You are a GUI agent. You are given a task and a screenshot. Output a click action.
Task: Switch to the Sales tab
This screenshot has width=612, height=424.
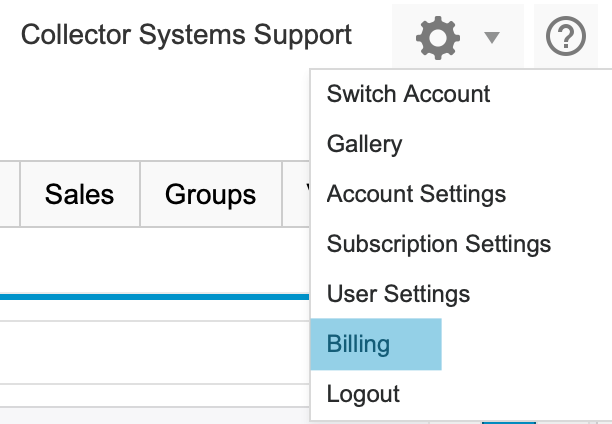(x=79, y=194)
